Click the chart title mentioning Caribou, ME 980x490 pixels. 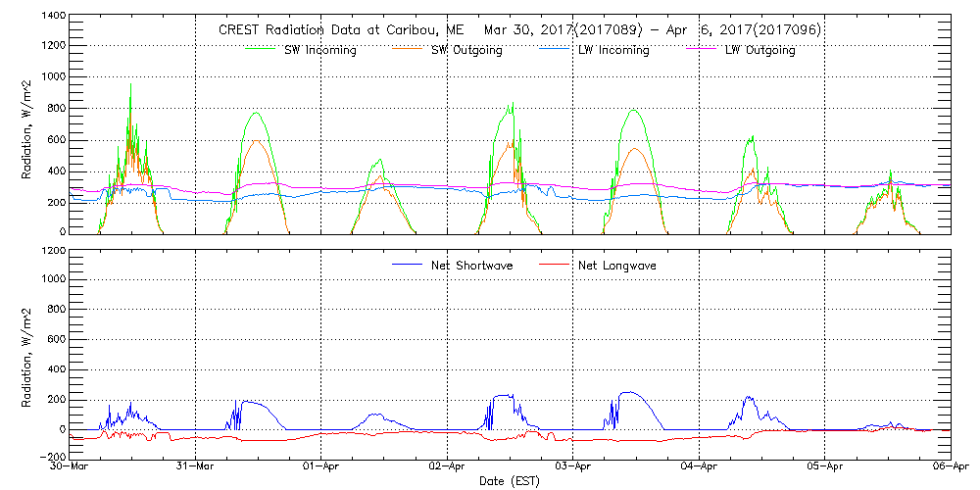(519, 30)
